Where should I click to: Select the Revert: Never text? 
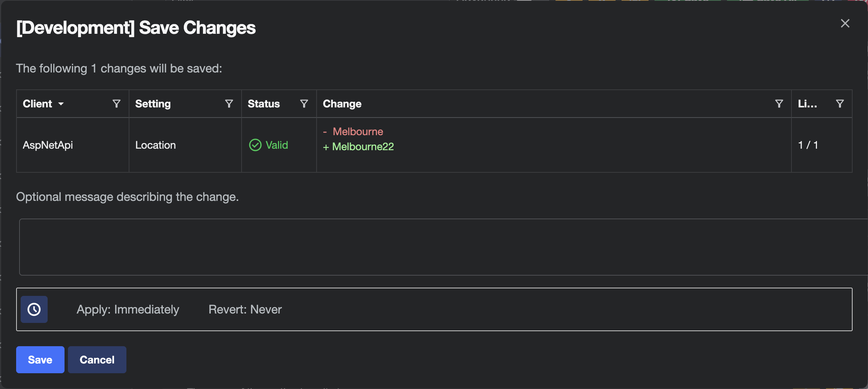(x=245, y=309)
